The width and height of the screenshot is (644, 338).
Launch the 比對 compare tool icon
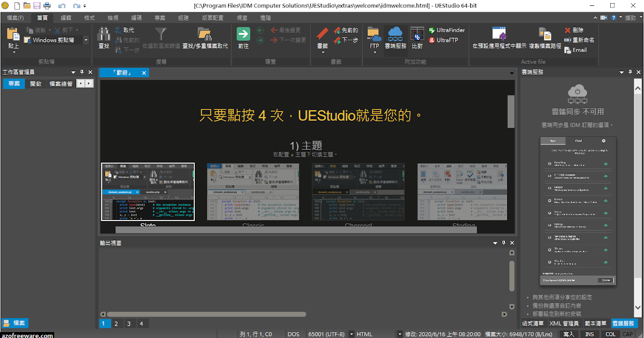[416, 33]
